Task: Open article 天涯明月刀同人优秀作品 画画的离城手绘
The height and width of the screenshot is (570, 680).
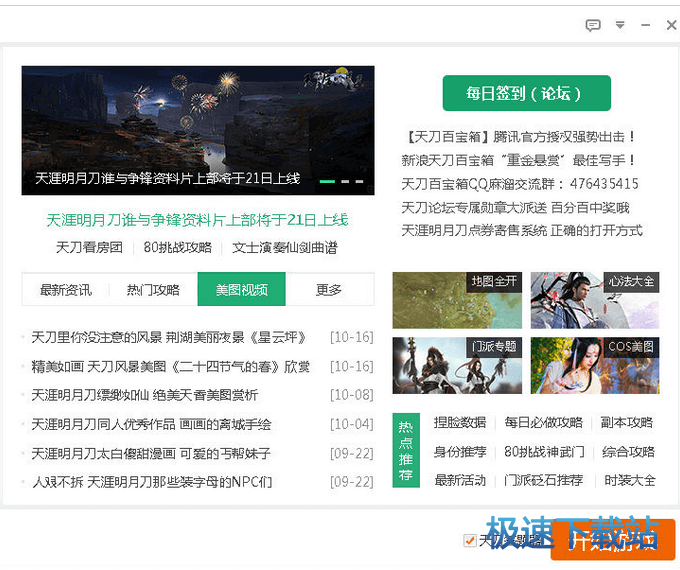Action: (x=151, y=424)
